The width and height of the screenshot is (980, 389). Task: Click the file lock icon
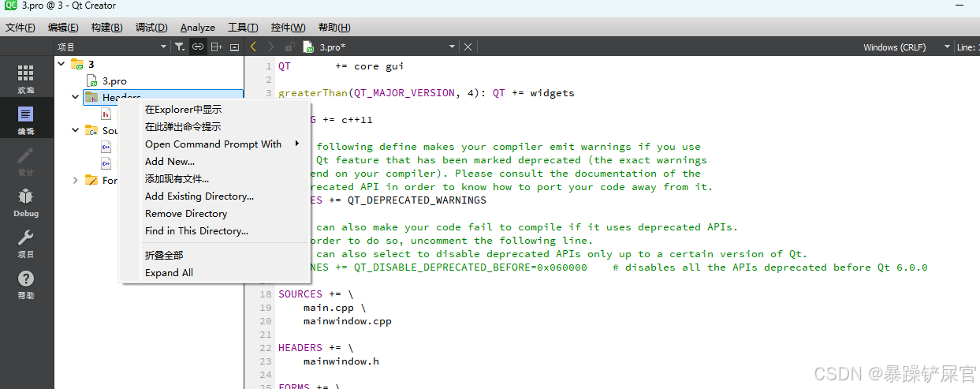coord(289,47)
